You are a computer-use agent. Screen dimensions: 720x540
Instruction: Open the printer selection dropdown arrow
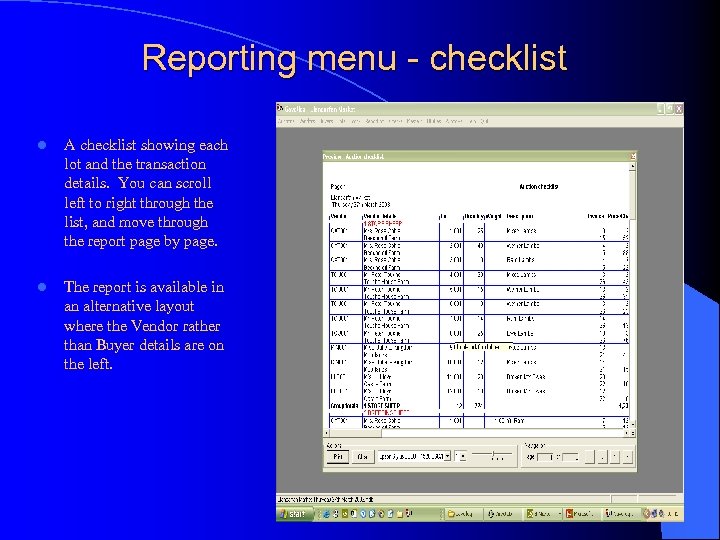447,456
